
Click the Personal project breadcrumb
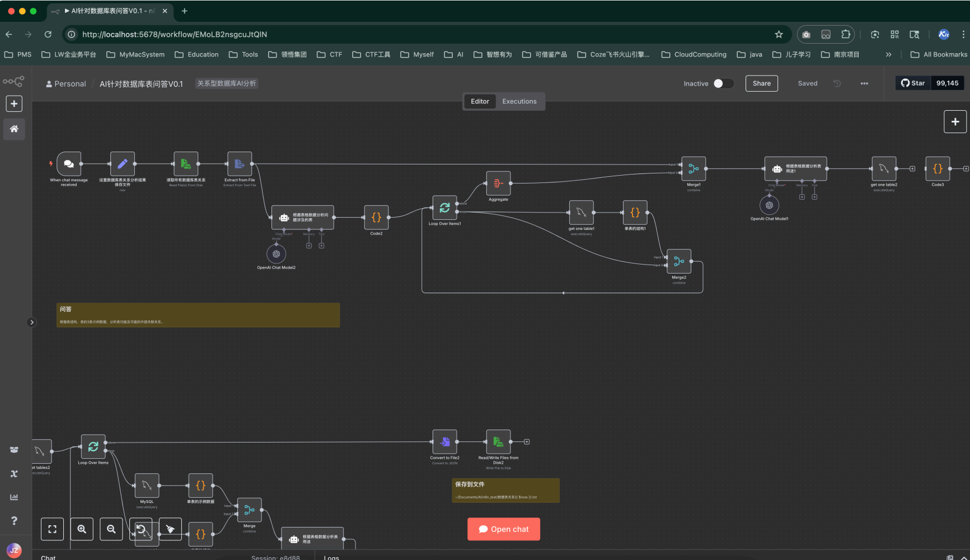tap(66, 84)
